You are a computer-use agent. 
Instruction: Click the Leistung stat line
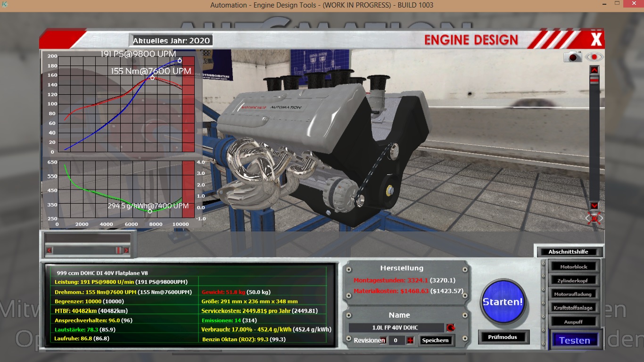(121, 282)
